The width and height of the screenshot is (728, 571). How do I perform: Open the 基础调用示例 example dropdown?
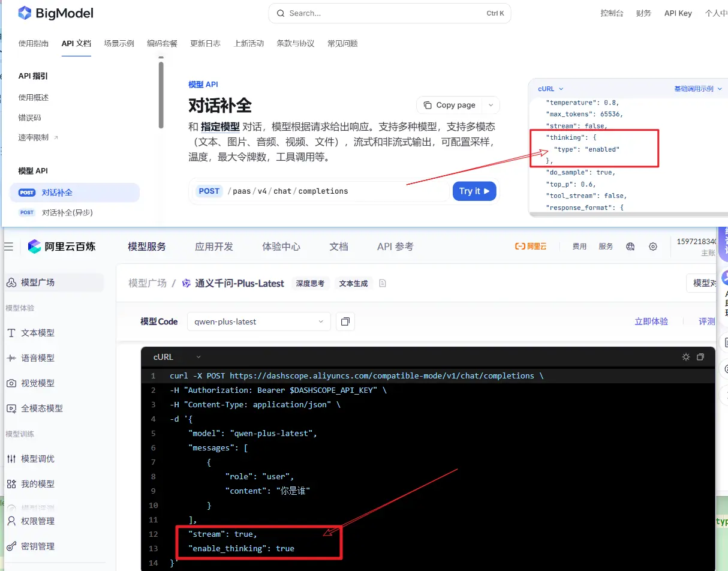click(698, 89)
